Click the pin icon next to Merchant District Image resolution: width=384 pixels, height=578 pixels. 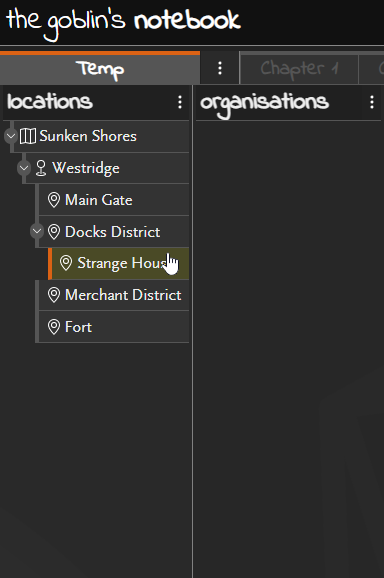pos(54,295)
